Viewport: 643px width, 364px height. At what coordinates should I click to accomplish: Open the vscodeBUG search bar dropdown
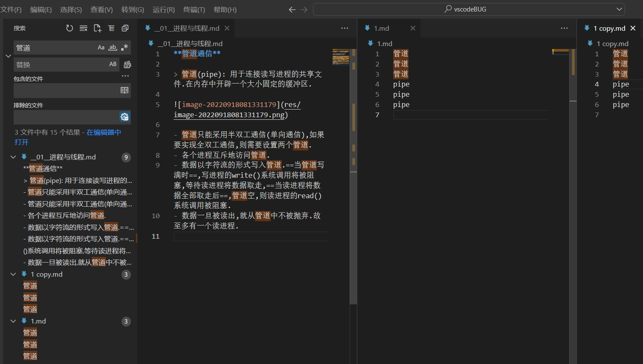tap(620, 9)
